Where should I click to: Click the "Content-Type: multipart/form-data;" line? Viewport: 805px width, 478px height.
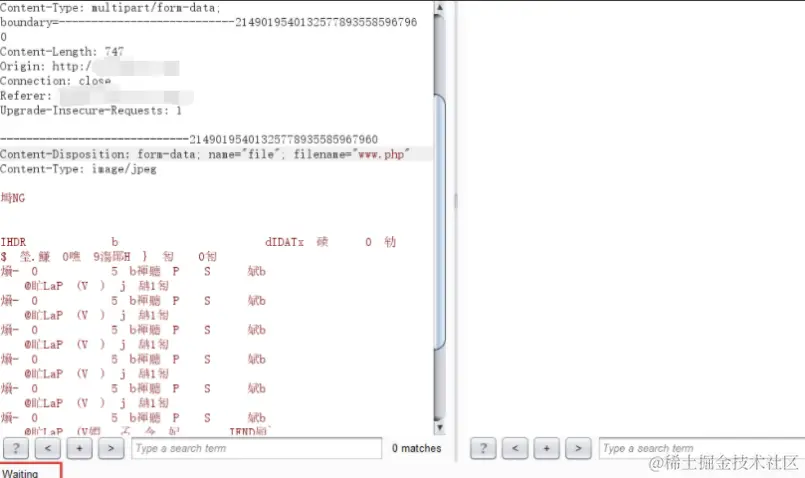110,8
